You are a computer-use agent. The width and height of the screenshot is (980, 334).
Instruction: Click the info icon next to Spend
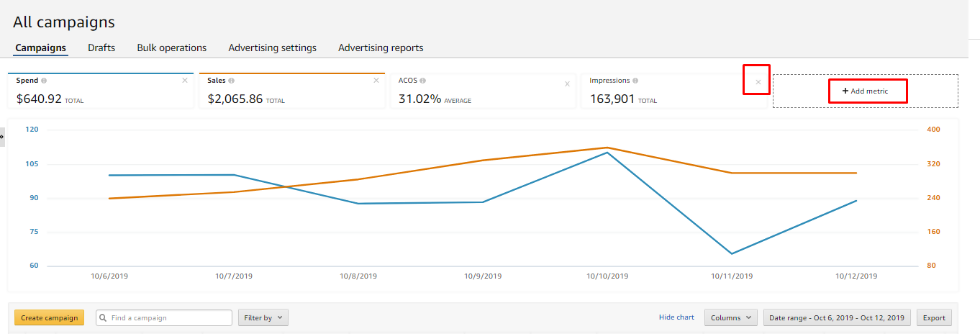click(44, 81)
